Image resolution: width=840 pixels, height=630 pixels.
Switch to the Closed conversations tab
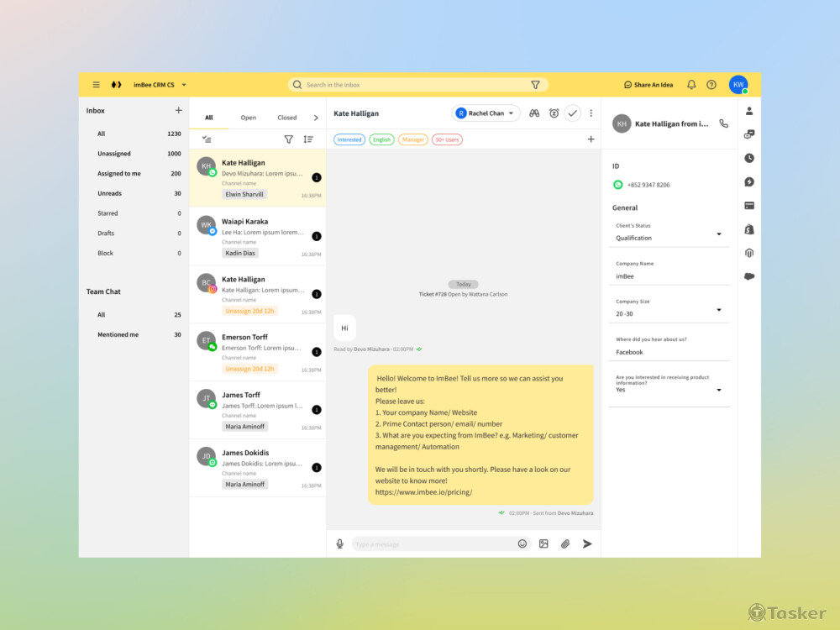(286, 118)
